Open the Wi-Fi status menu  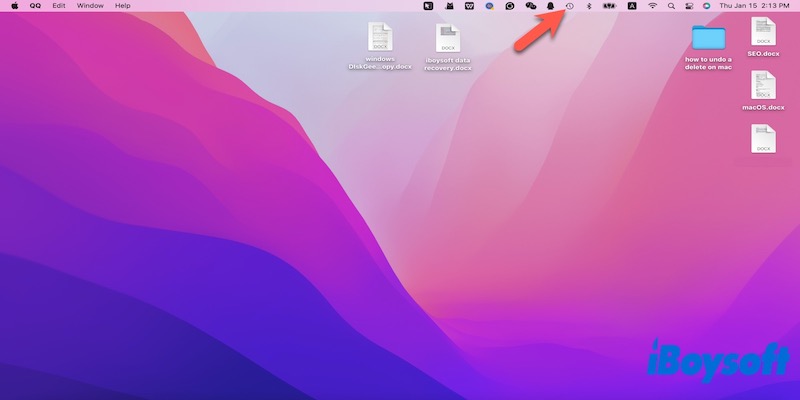click(653, 6)
